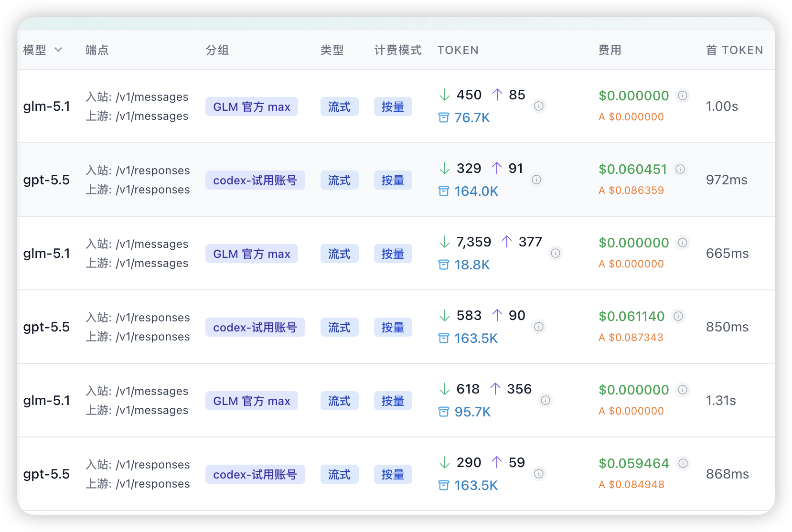Click the token info icon in the 7,359 row
The image size is (792, 532).
pos(556,253)
